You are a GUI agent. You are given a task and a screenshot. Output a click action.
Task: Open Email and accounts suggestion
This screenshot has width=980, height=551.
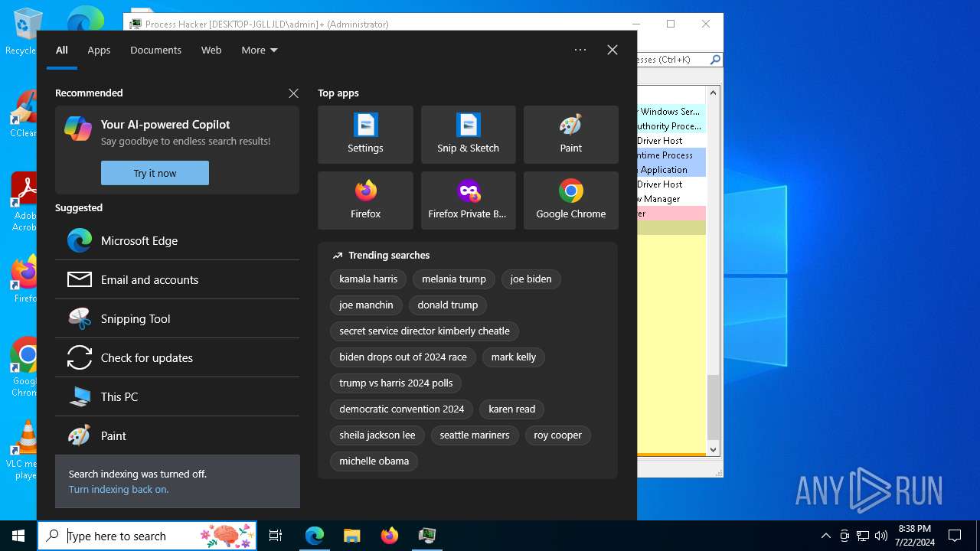177,279
